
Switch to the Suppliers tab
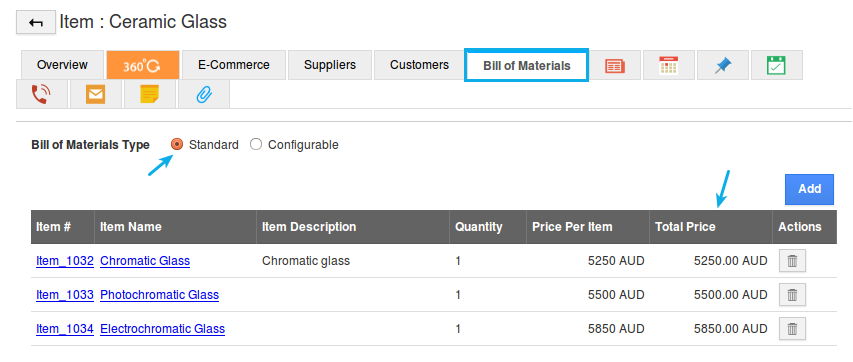coord(330,65)
